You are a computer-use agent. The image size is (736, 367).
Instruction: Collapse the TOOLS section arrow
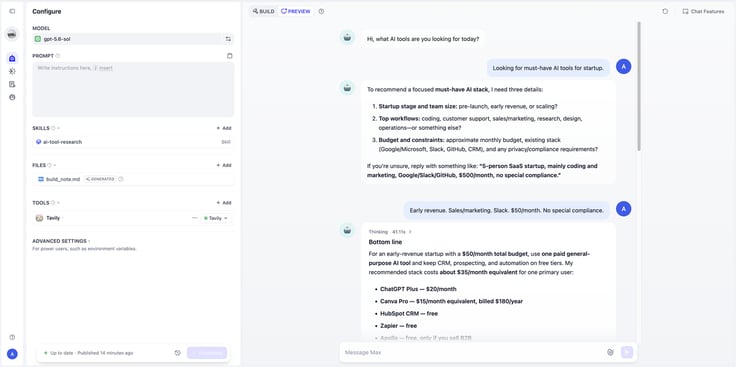58,203
